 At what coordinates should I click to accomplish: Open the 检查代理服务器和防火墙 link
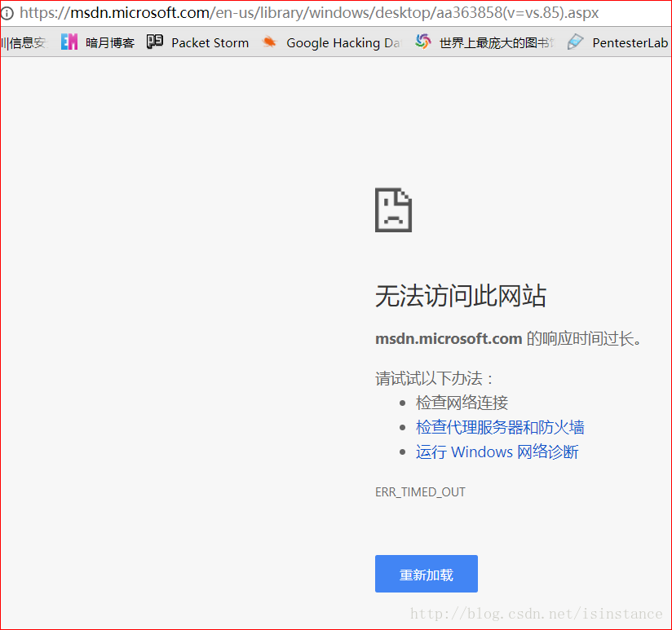(500, 427)
